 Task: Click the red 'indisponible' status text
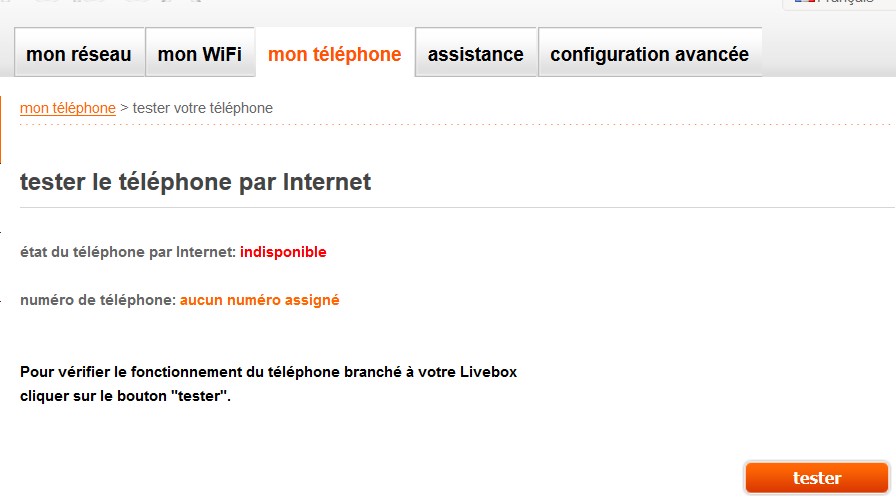coord(283,252)
